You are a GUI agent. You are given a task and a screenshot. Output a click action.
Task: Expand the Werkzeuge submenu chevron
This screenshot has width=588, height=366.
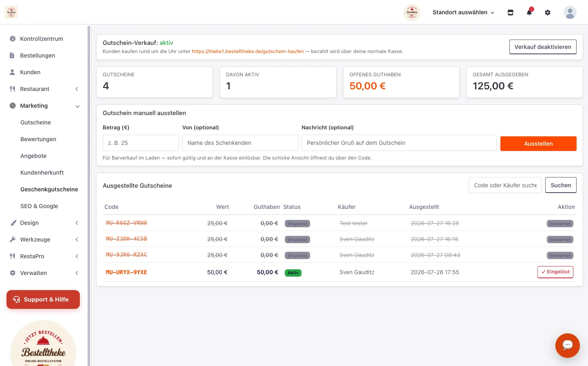click(x=77, y=240)
